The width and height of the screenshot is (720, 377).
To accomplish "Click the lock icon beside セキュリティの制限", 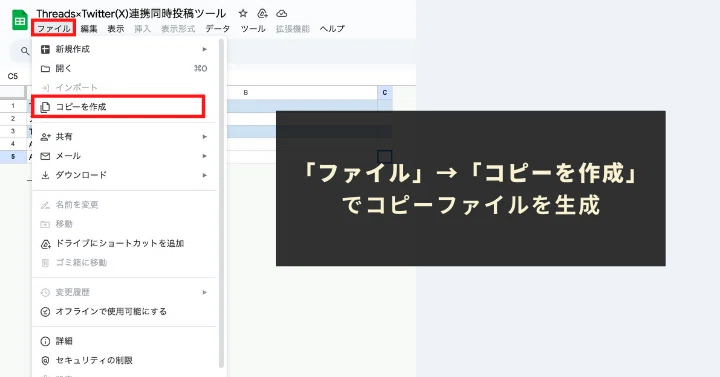I will point(45,361).
